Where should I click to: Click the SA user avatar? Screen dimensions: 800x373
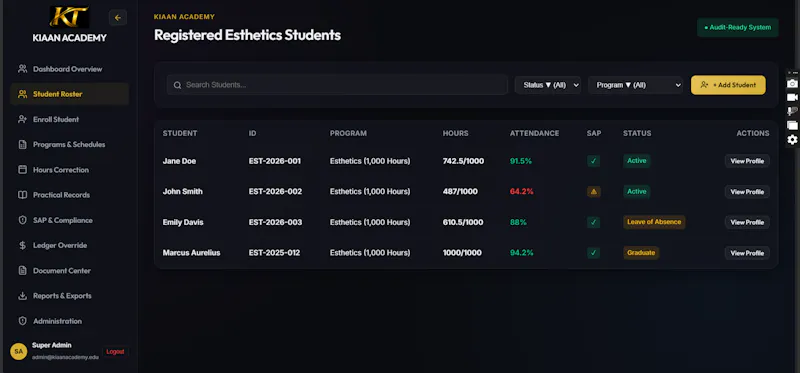pos(18,351)
